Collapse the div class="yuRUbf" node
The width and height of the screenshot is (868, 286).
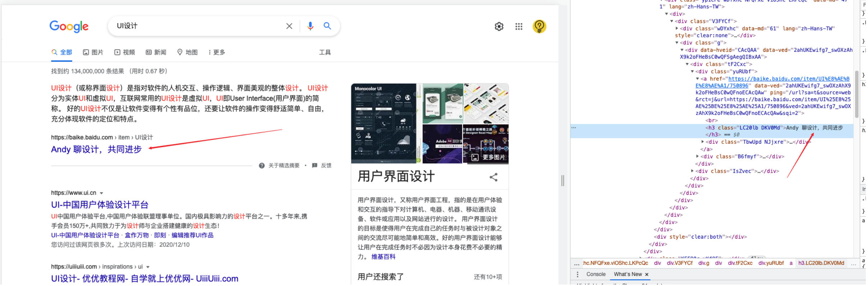tap(692, 71)
